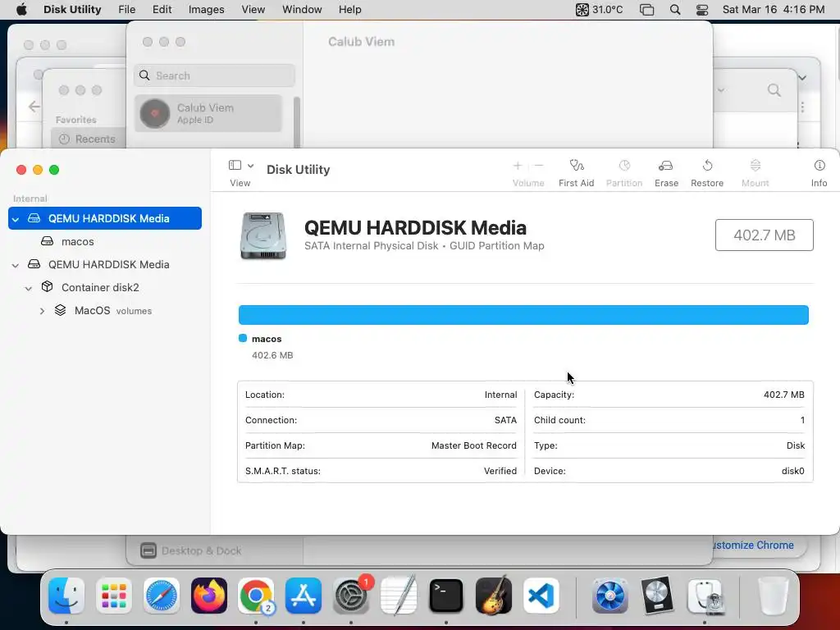Image resolution: width=840 pixels, height=630 pixels.
Task: Collapse Container disk2 chevron
Action: tap(29, 288)
